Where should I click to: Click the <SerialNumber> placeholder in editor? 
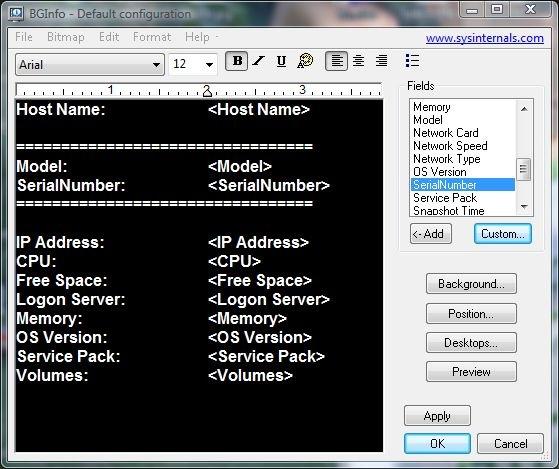click(x=269, y=185)
